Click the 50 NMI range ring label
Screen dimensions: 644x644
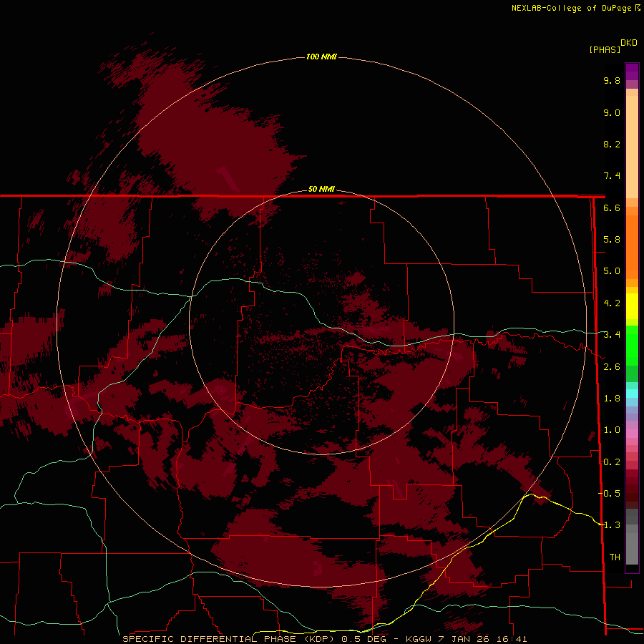pyautogui.click(x=321, y=189)
